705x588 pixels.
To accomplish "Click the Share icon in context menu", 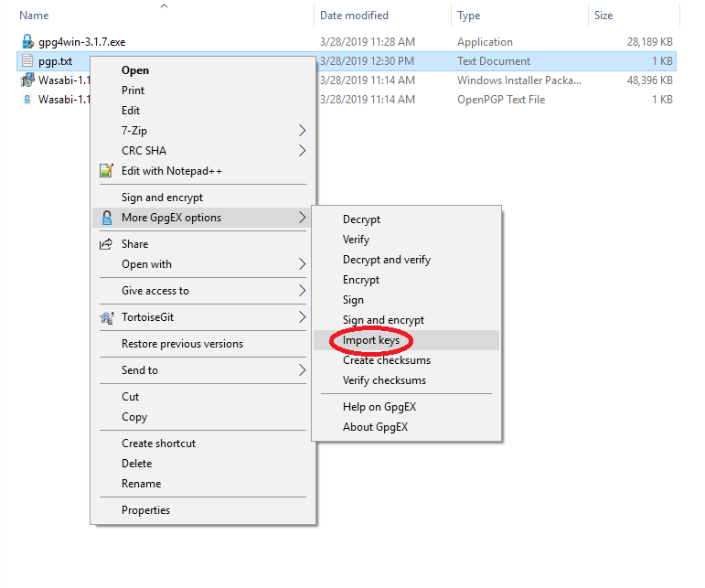I will click(106, 244).
